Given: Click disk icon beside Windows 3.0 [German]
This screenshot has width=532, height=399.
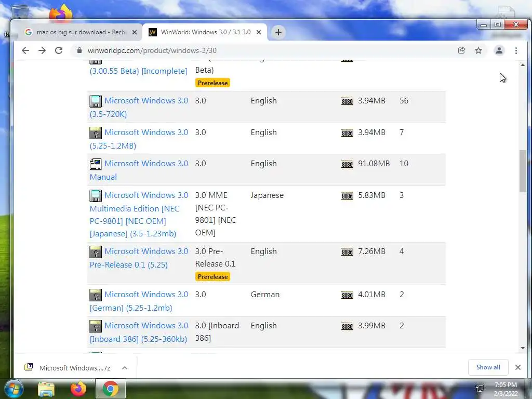Looking at the screenshot, I should click(96, 295).
